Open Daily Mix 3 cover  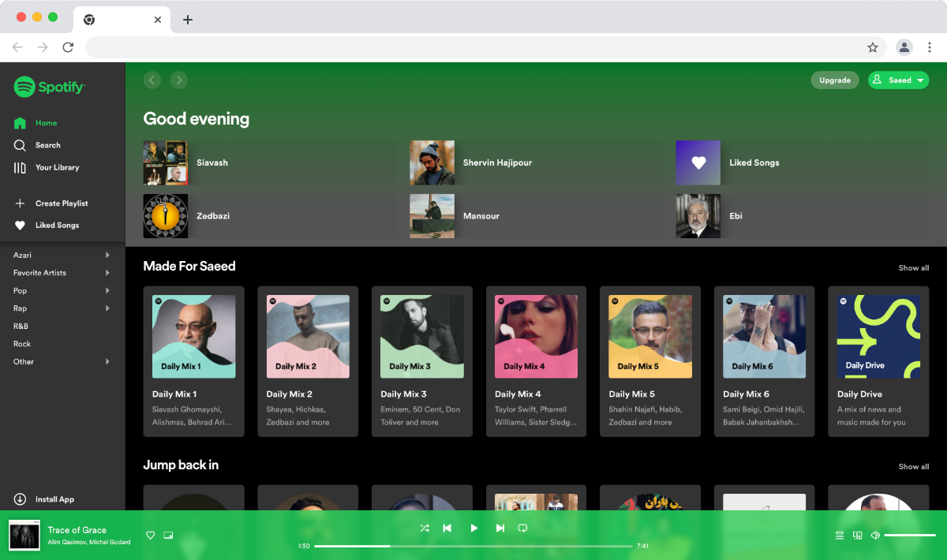[x=422, y=337]
